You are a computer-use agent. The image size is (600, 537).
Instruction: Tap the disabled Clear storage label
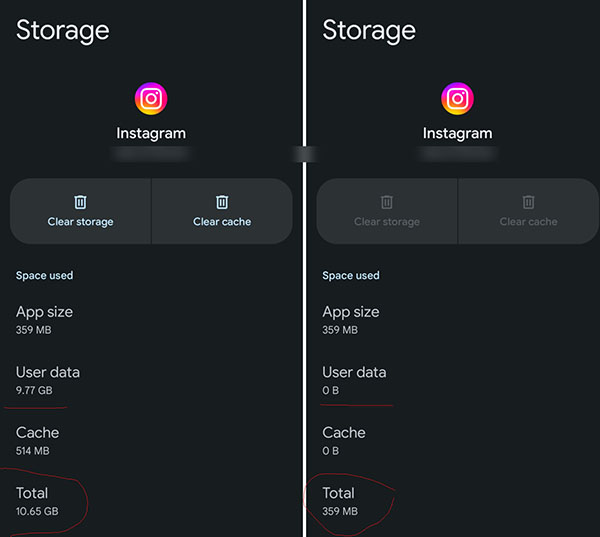click(386, 222)
